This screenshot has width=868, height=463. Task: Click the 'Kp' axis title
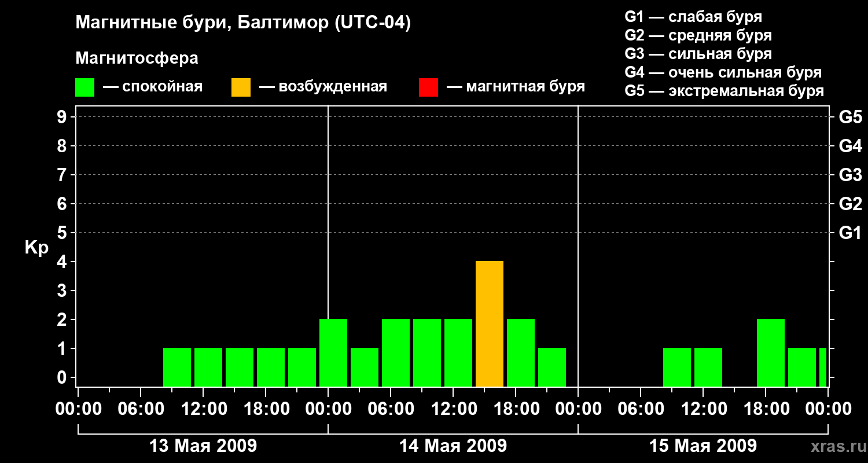[36, 248]
